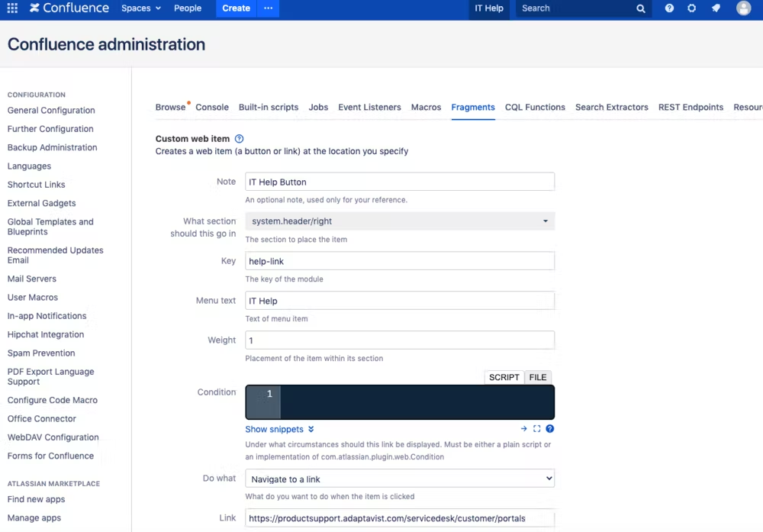Click the Create button

click(236, 8)
